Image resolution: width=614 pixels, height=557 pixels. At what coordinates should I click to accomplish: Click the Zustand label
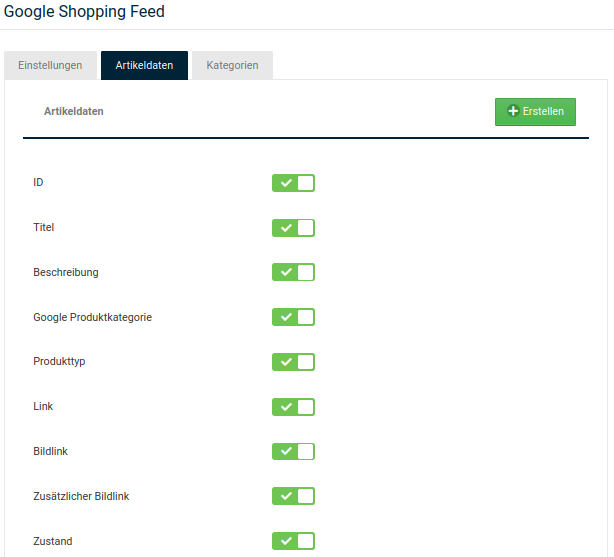pos(53,541)
